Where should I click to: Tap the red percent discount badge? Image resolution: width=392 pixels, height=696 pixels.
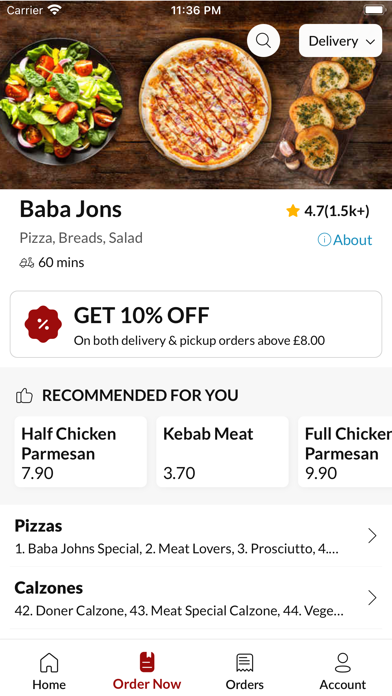[x=43, y=324]
